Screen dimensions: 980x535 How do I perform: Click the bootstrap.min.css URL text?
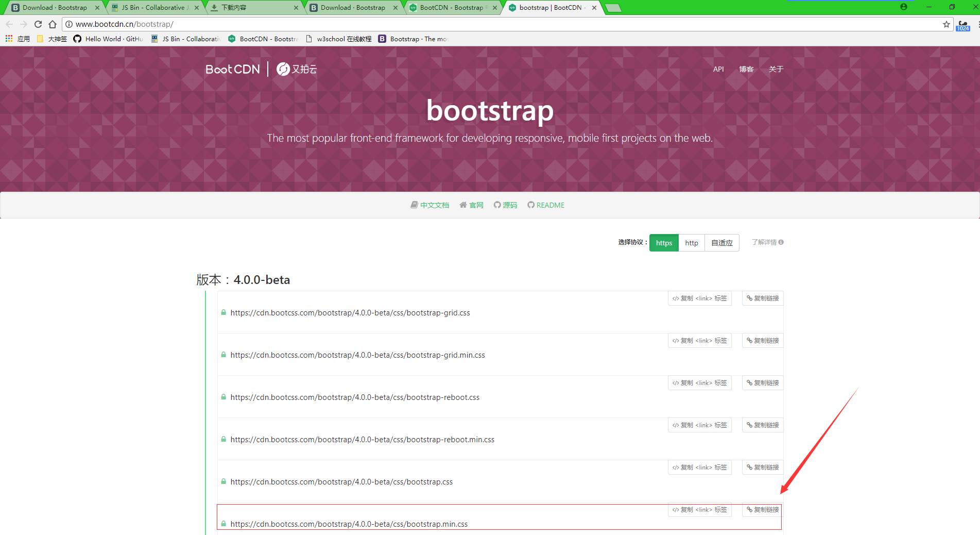tap(349, 524)
